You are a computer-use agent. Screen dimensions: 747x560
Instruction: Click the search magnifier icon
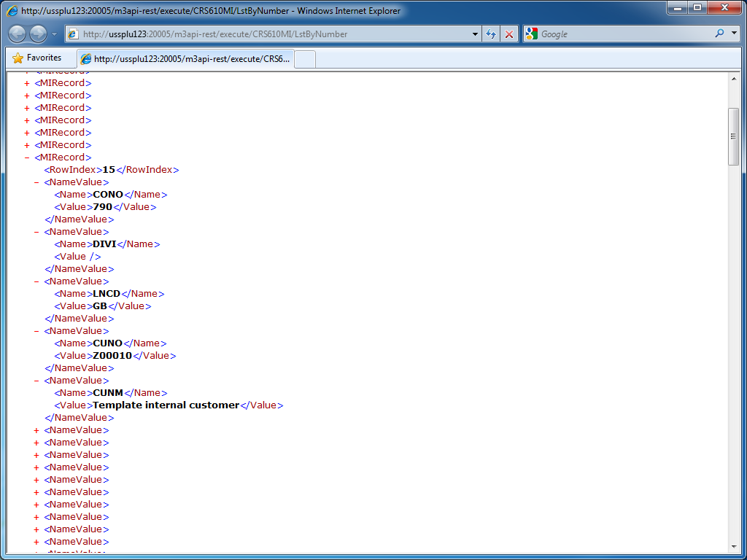pyautogui.click(x=719, y=34)
